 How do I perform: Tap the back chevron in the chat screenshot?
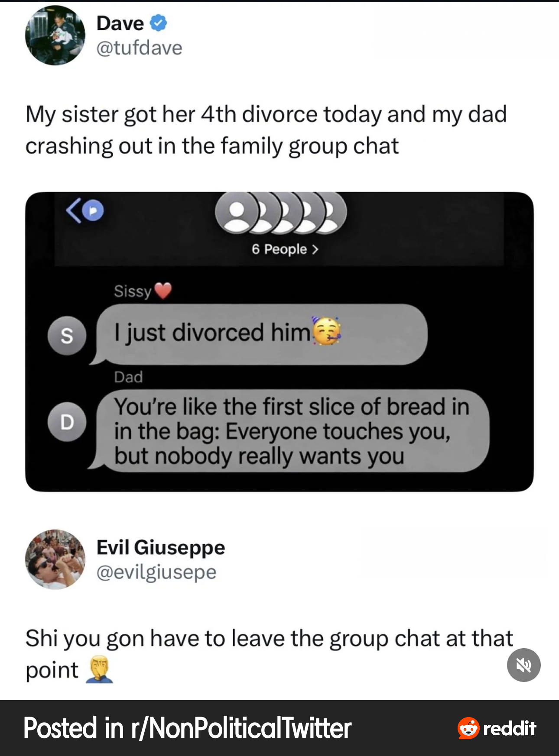point(73,211)
